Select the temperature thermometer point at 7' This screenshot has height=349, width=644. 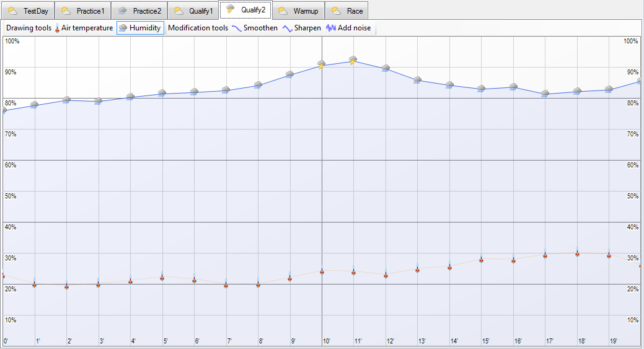pos(226,283)
